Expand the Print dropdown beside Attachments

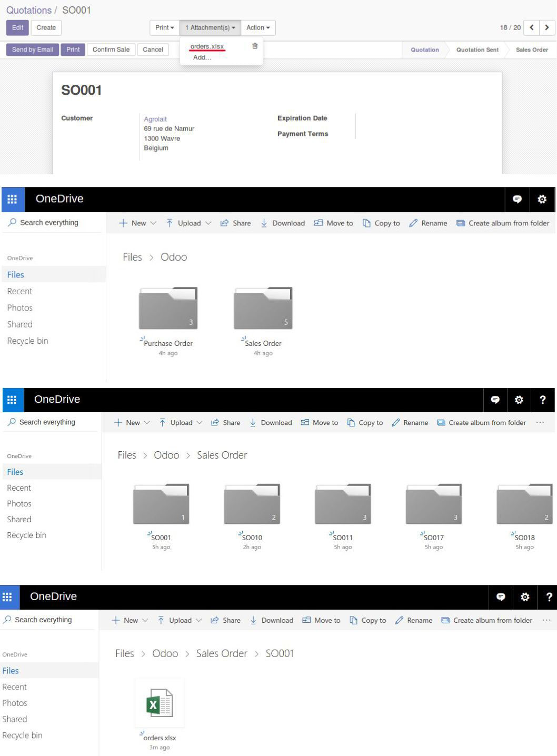[x=164, y=27]
